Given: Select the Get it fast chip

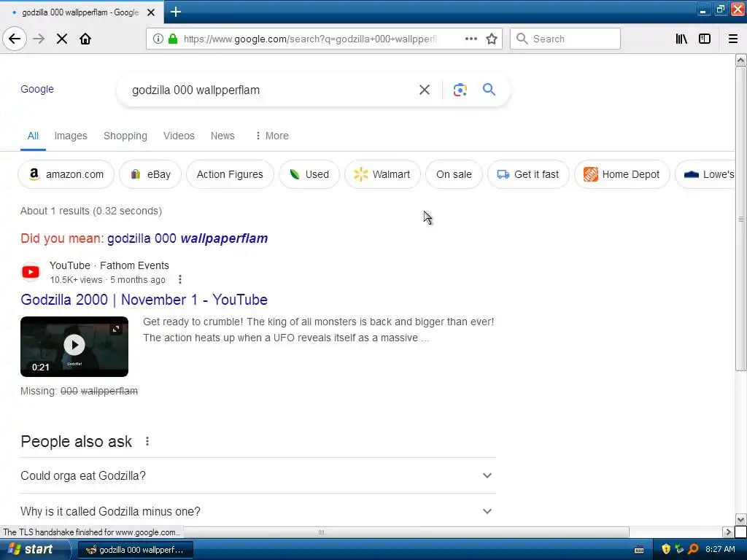Looking at the screenshot, I should (x=528, y=174).
